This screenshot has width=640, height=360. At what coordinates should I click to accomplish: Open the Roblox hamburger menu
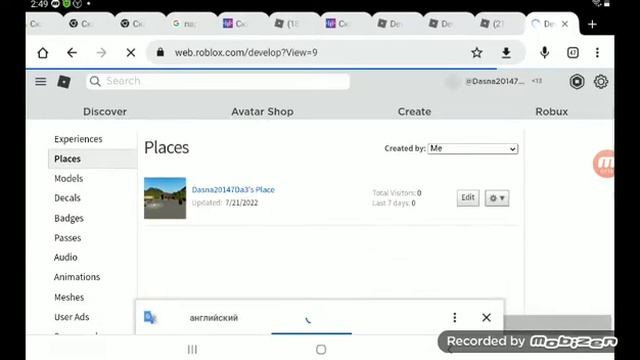[40, 82]
